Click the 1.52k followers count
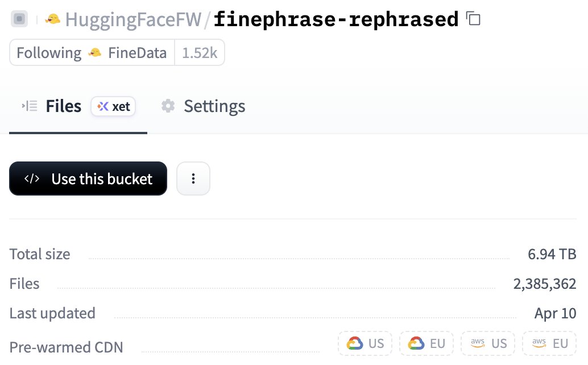Screen dimensions: 588x365 click(x=200, y=53)
